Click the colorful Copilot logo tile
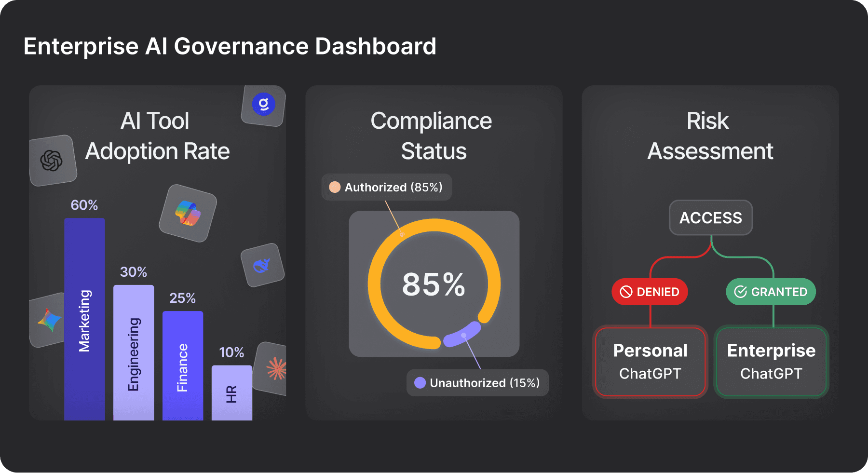868x473 pixels. pyautogui.click(x=188, y=213)
